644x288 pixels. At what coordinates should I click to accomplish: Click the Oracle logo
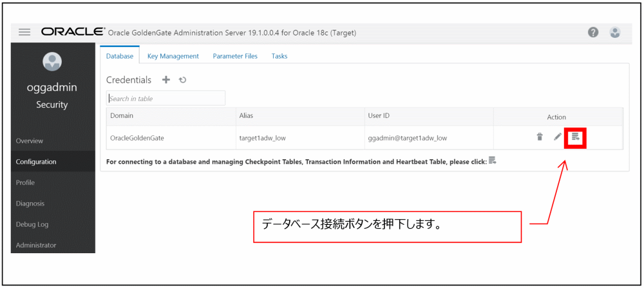[x=73, y=32]
